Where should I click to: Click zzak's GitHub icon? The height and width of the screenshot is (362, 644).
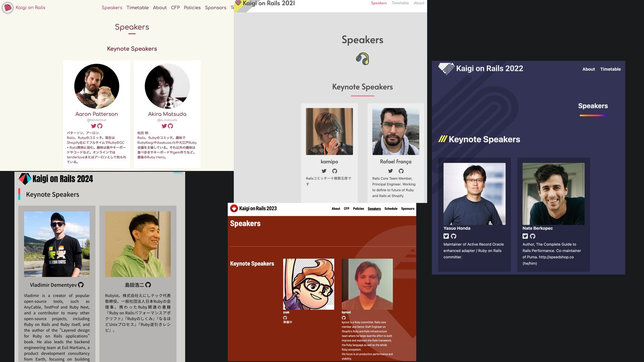point(285,318)
